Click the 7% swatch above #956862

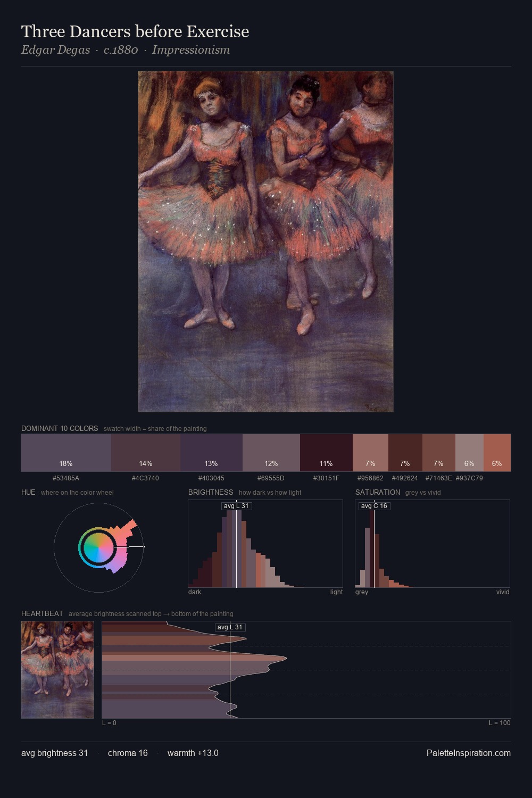pos(370,453)
